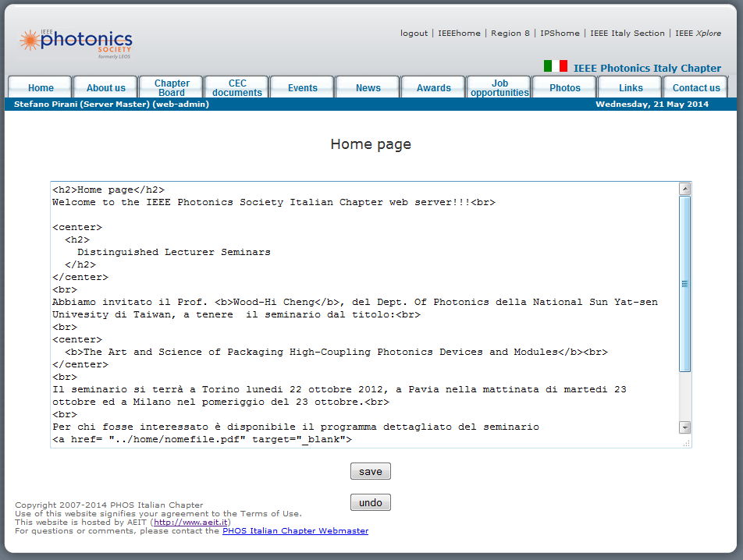Click 'Copyright 2007-2014 PHOS Italian Chapter' text
743x560 pixels.
pos(109,505)
